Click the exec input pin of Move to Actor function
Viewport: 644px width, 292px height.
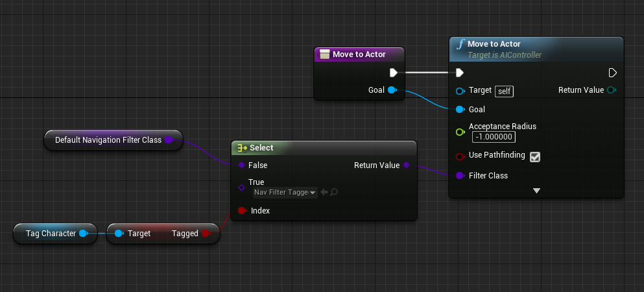click(459, 73)
